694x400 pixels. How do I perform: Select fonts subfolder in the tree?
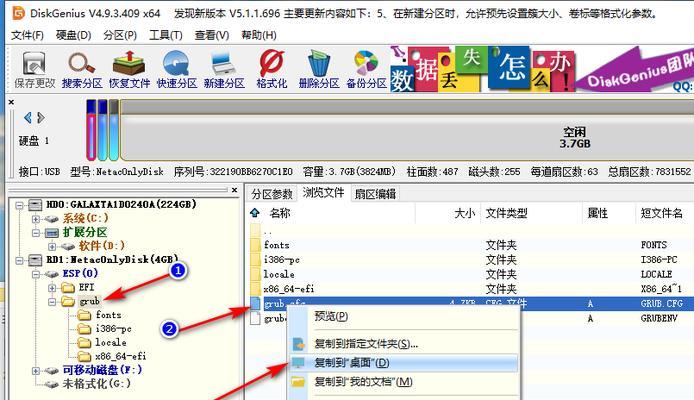(108, 315)
